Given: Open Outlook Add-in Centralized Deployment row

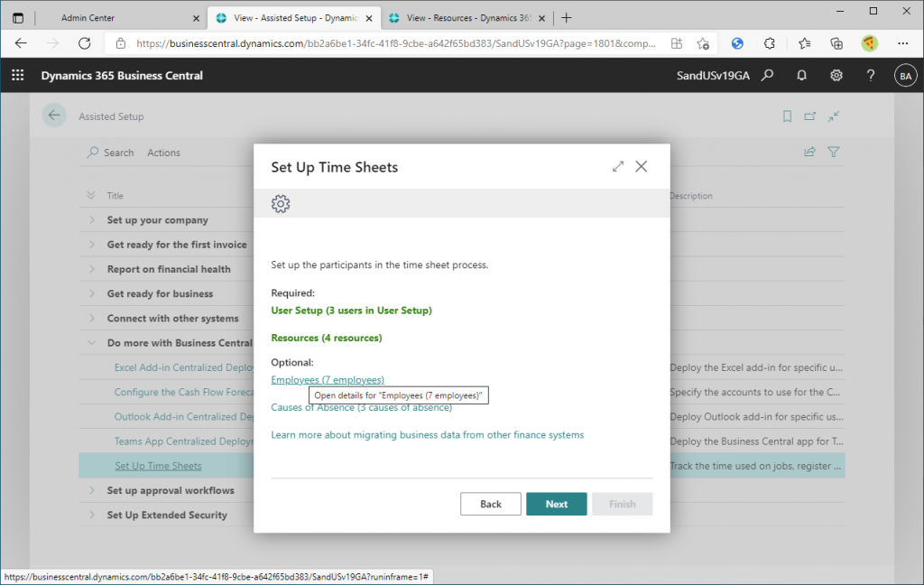Looking at the screenshot, I should tap(184, 417).
